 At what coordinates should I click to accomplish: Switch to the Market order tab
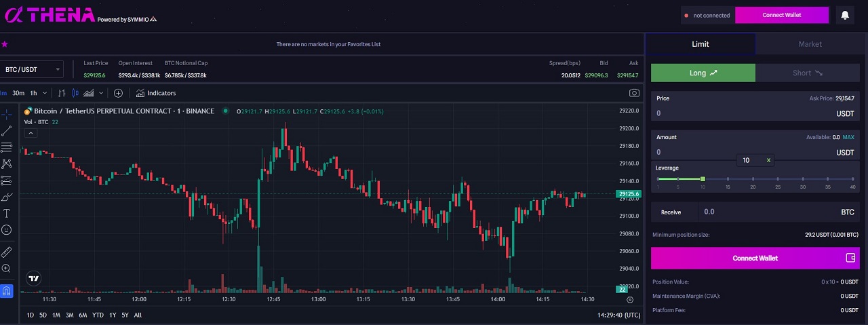click(x=810, y=44)
